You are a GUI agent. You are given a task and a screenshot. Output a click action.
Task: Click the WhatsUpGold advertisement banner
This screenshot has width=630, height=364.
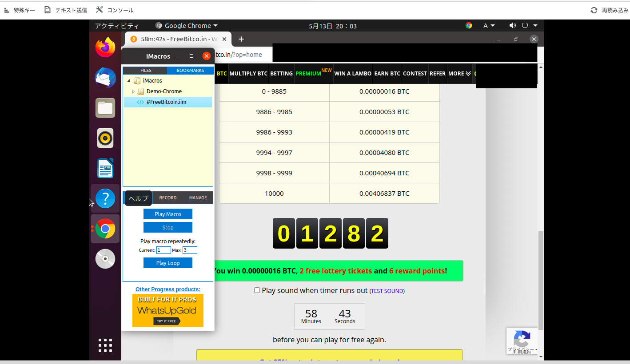pos(168,310)
